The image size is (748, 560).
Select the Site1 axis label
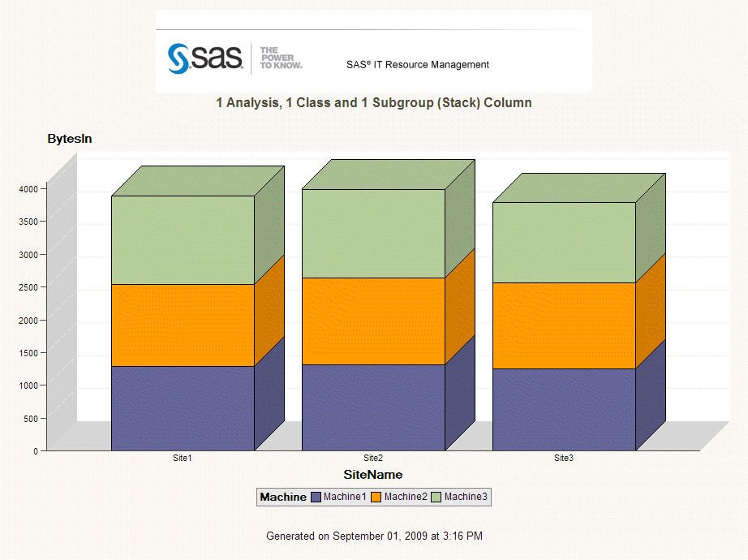tap(182, 457)
